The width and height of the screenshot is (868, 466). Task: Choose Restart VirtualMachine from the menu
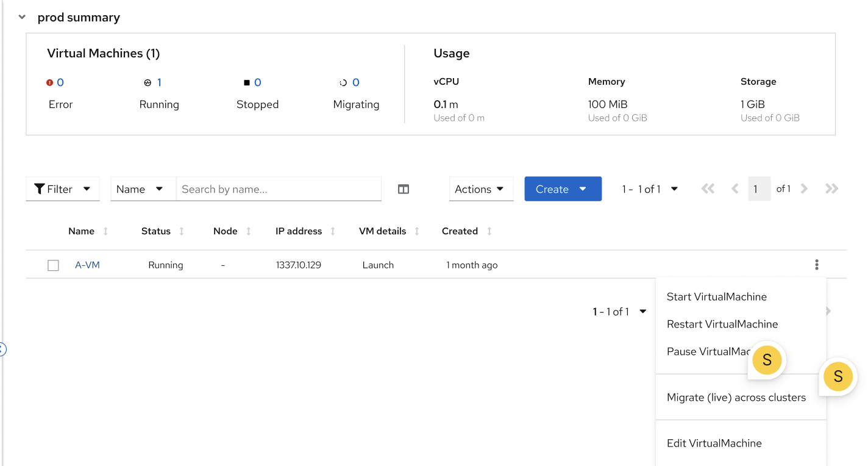(x=722, y=324)
